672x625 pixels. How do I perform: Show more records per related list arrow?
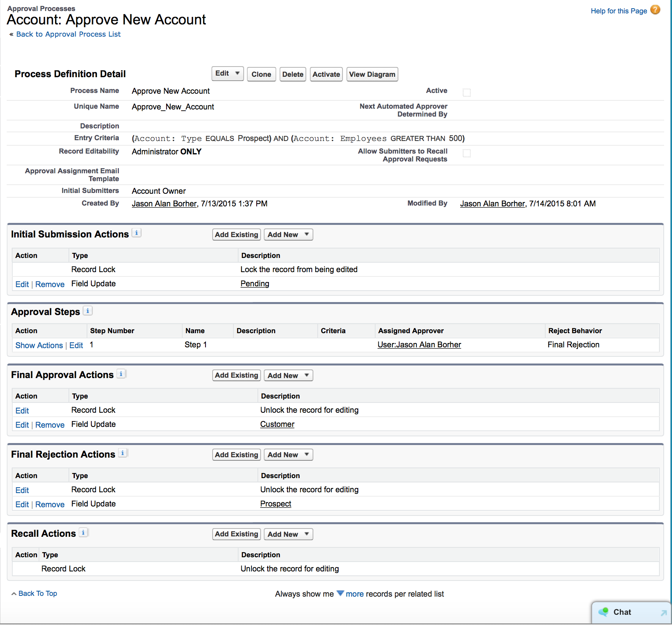point(340,593)
